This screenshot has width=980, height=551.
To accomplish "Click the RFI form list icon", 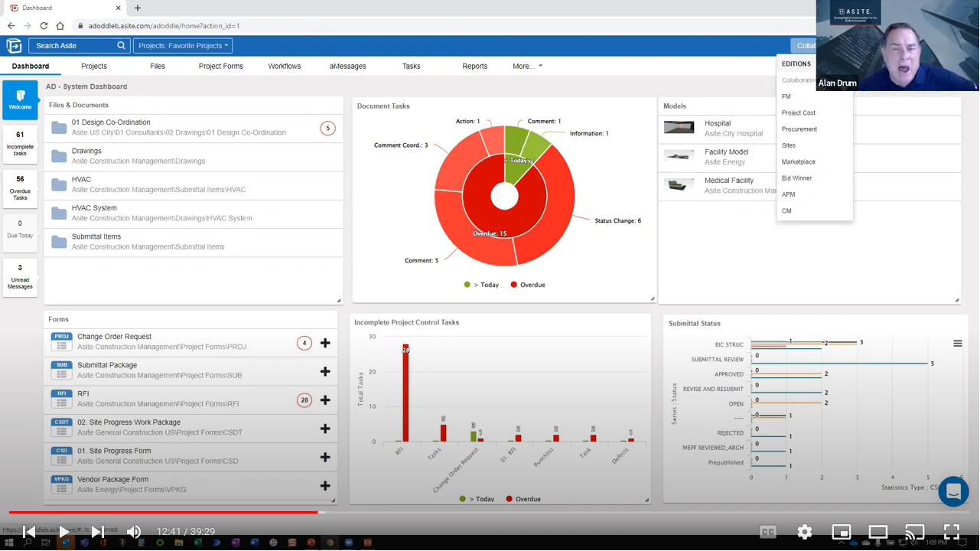I will (61, 400).
